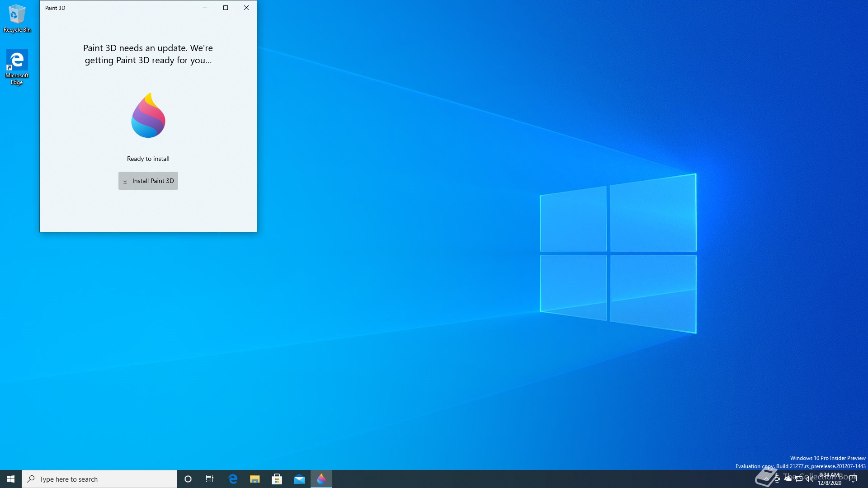Viewport: 868px width, 488px height.
Task: Click the Install Paint 3D button
Action: click(148, 181)
